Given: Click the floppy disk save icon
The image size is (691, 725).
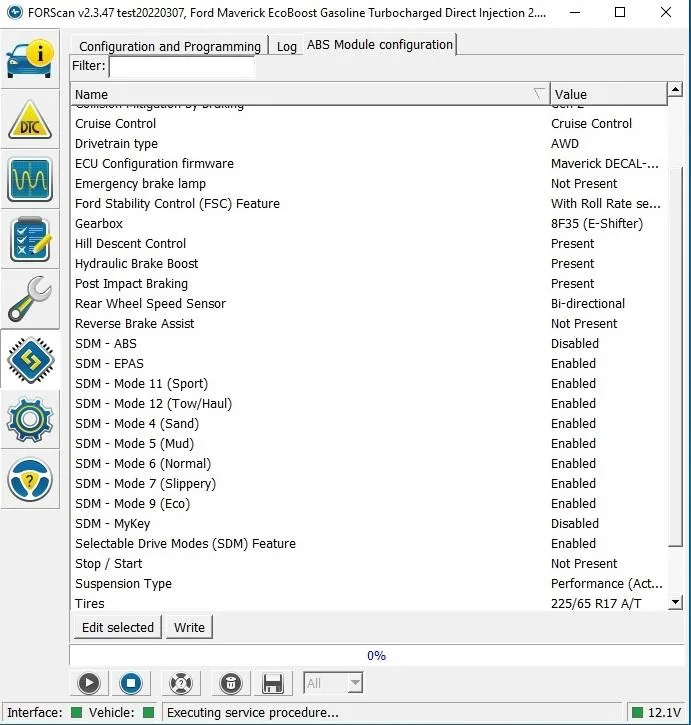Looking at the screenshot, I should click(272, 683).
